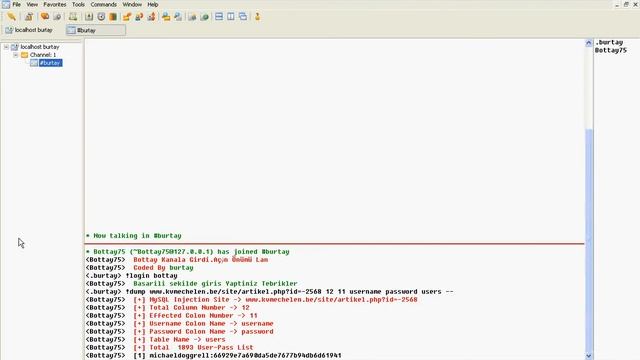Screen dimensions: 640x360
Task: Select @ottay75 in the nickname list
Action: click(x=611, y=50)
